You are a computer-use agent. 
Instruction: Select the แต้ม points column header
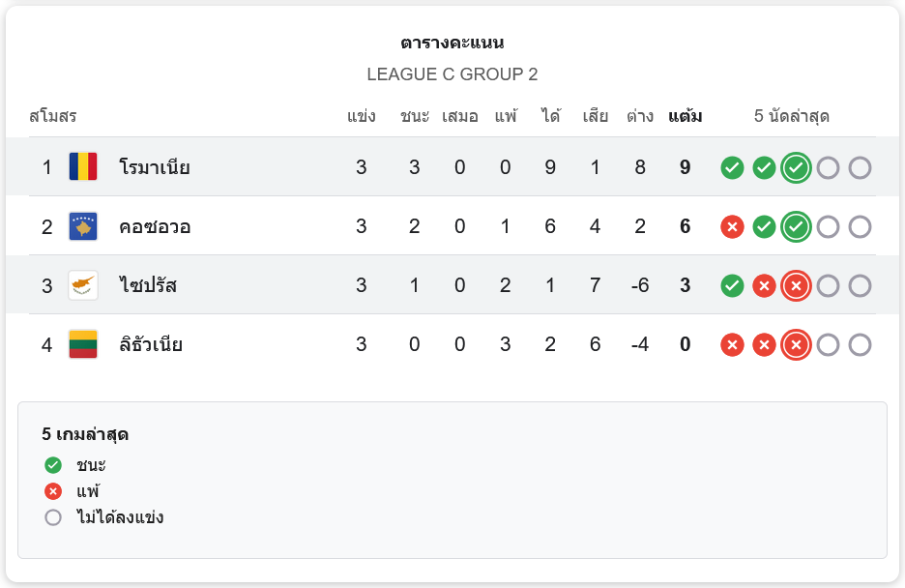tap(685, 117)
